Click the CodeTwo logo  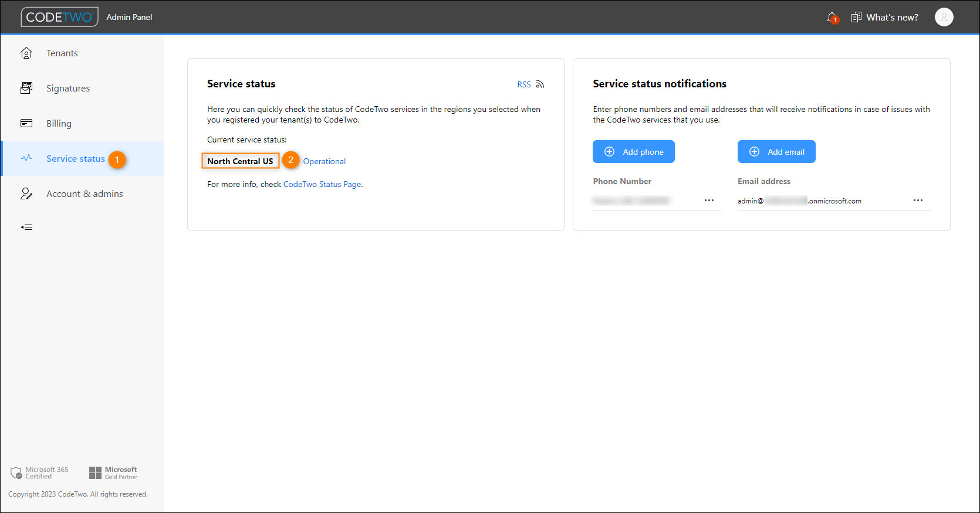[59, 17]
